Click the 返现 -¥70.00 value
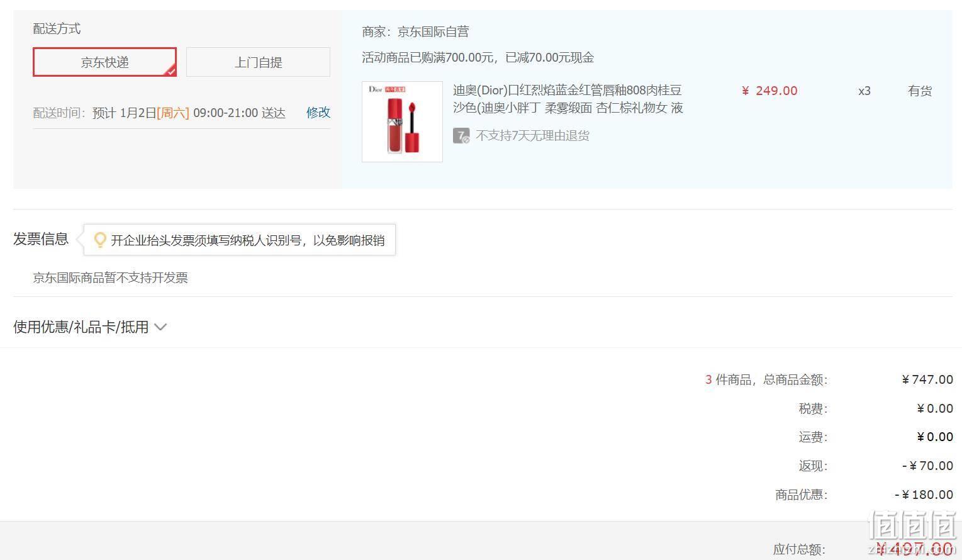The width and height of the screenshot is (962, 560). (927, 466)
